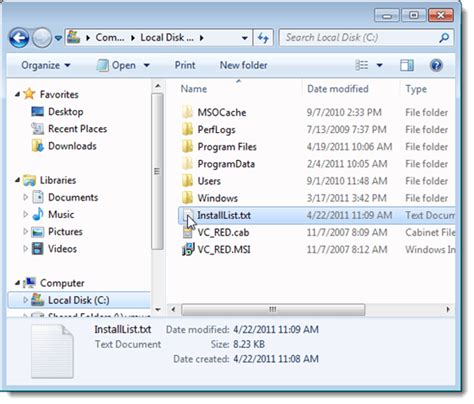Open the address bar history dropdown
The height and width of the screenshot is (404, 474).
(244, 38)
